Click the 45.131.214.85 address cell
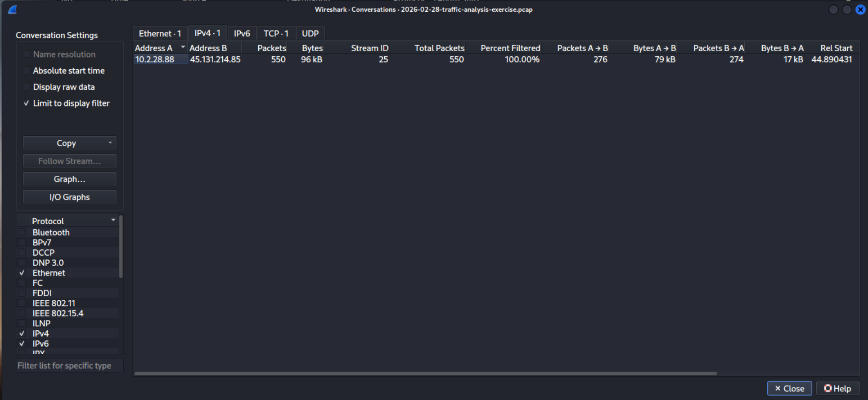 point(215,59)
